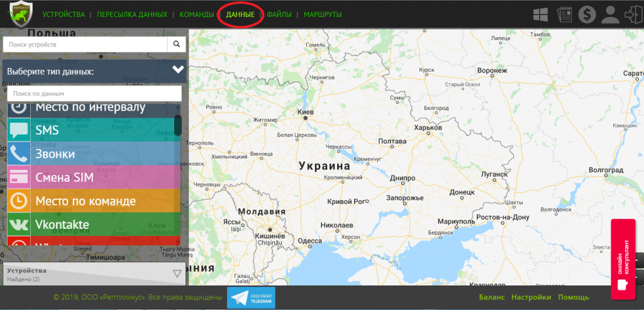The image size is (644, 310).
Task: Select the orange clock icon for Место по команде
Action: click(19, 201)
